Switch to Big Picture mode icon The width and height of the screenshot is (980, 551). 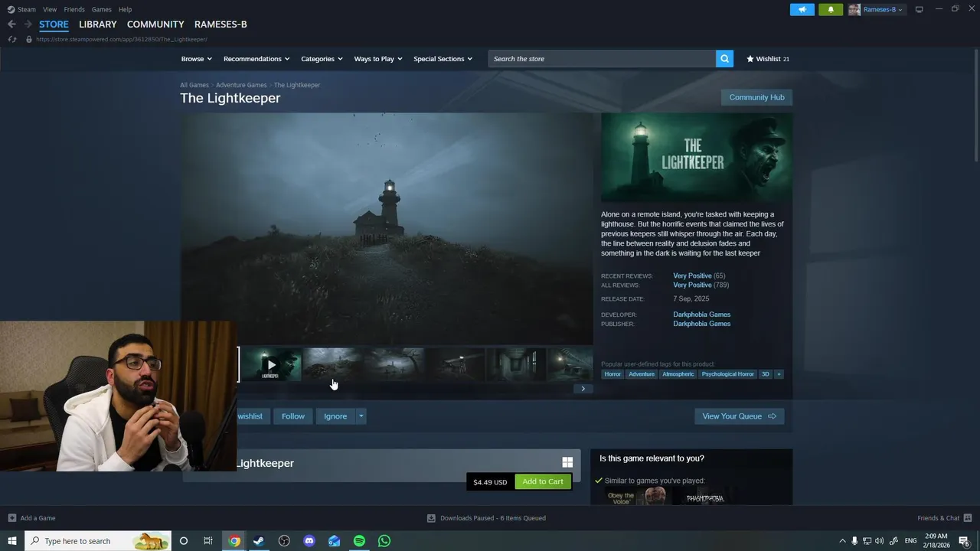click(x=920, y=9)
